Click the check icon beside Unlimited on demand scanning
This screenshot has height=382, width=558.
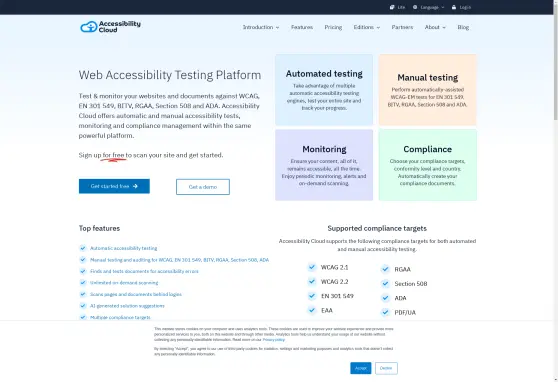[83, 282]
